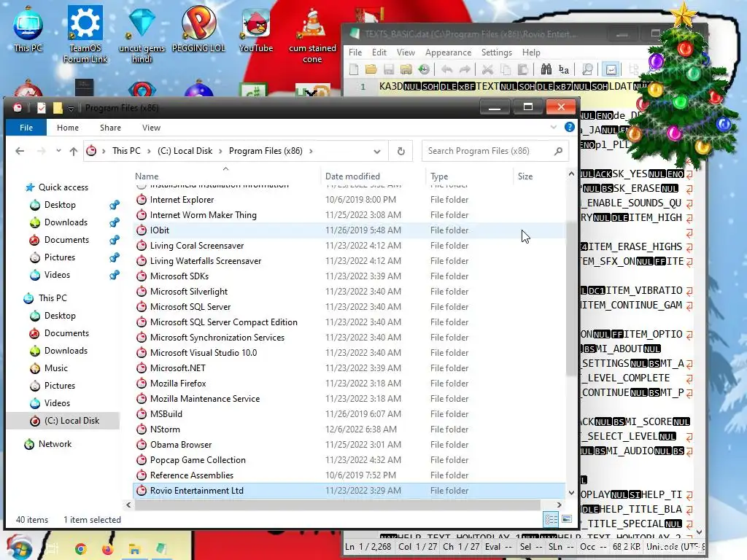Screen dimensions: 747x560
Task: Select the Popcap Game Collection folder
Action: (x=349, y=460)
